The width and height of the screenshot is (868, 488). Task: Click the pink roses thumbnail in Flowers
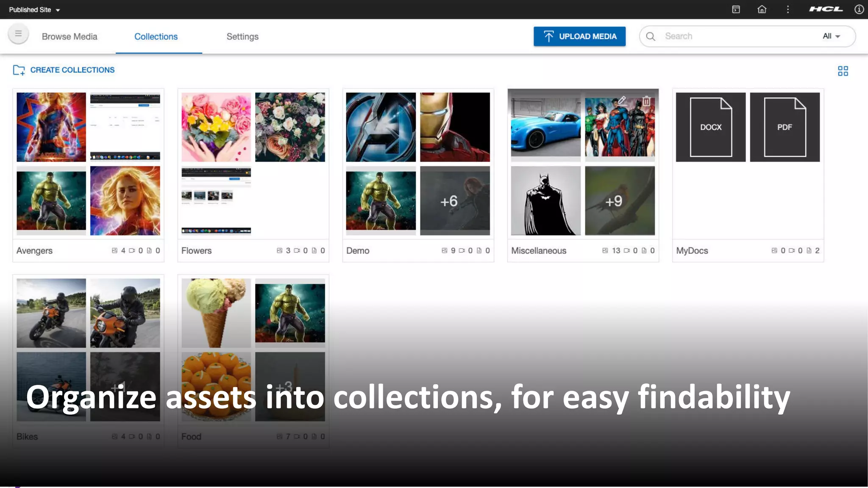click(216, 127)
